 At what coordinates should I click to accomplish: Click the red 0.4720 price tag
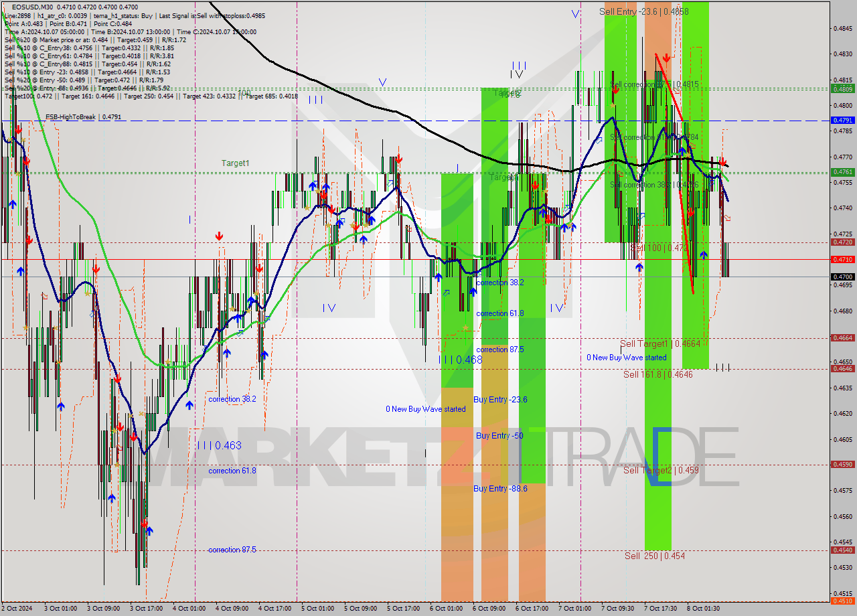point(842,242)
